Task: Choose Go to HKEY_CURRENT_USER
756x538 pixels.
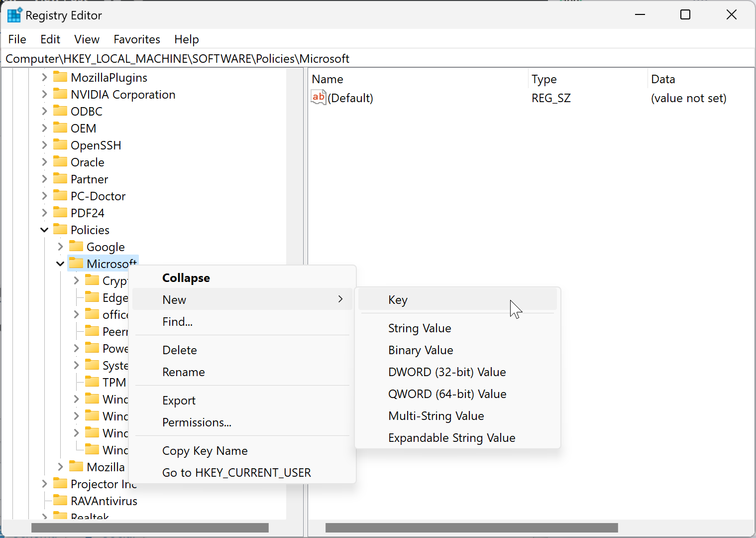Action: 242,472
